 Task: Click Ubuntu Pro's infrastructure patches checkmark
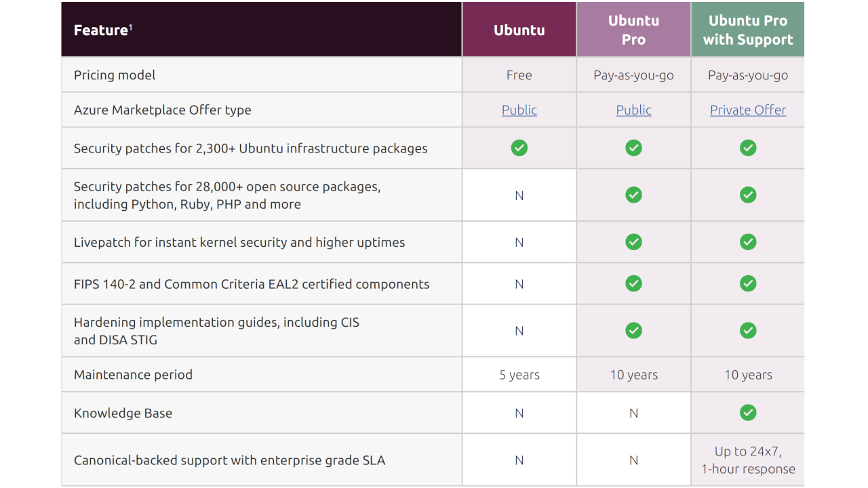[x=633, y=148]
